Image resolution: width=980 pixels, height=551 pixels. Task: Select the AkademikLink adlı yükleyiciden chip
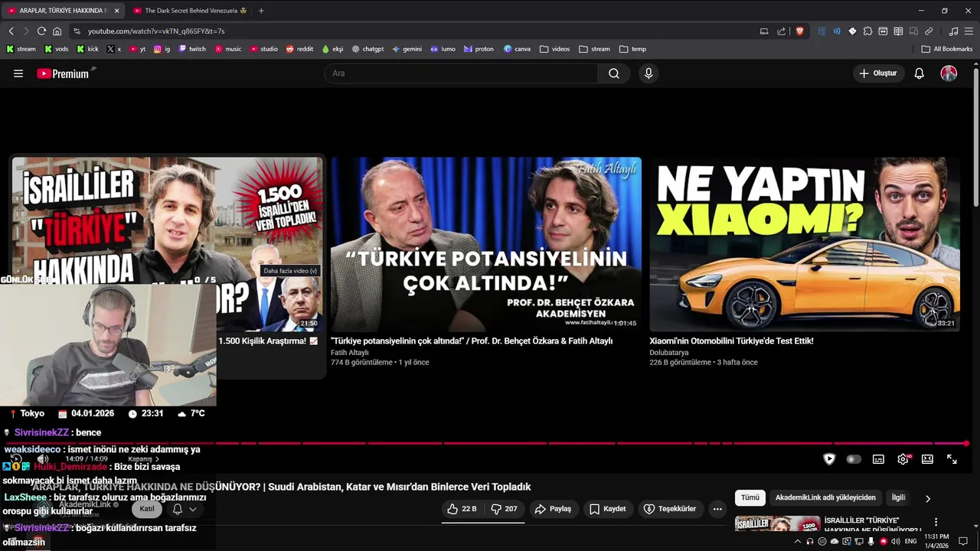[x=825, y=497]
